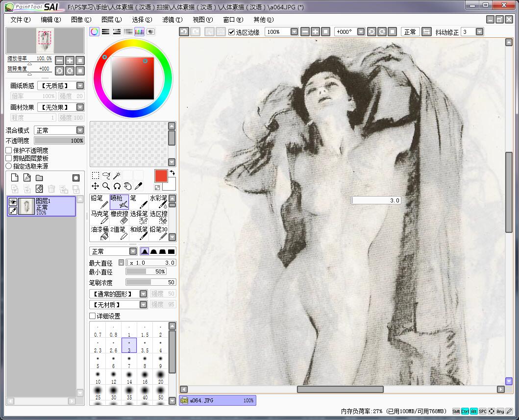The height and width of the screenshot is (420, 519).
Task: Show the color swatches panel
Action: (x=139, y=32)
